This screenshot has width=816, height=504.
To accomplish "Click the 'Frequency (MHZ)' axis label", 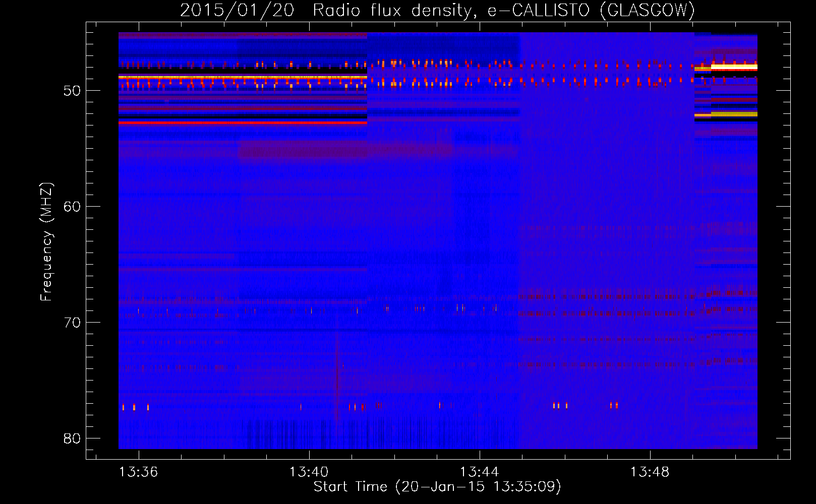I will pos(46,242).
